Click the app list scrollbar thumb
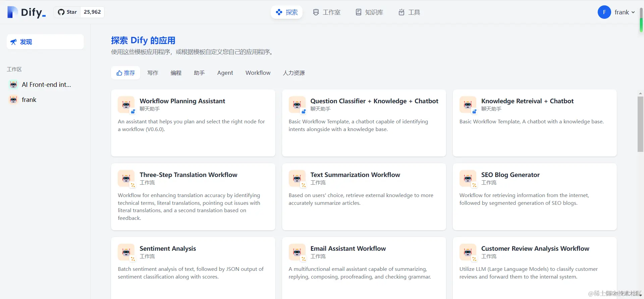The image size is (644, 299). click(x=640, y=124)
